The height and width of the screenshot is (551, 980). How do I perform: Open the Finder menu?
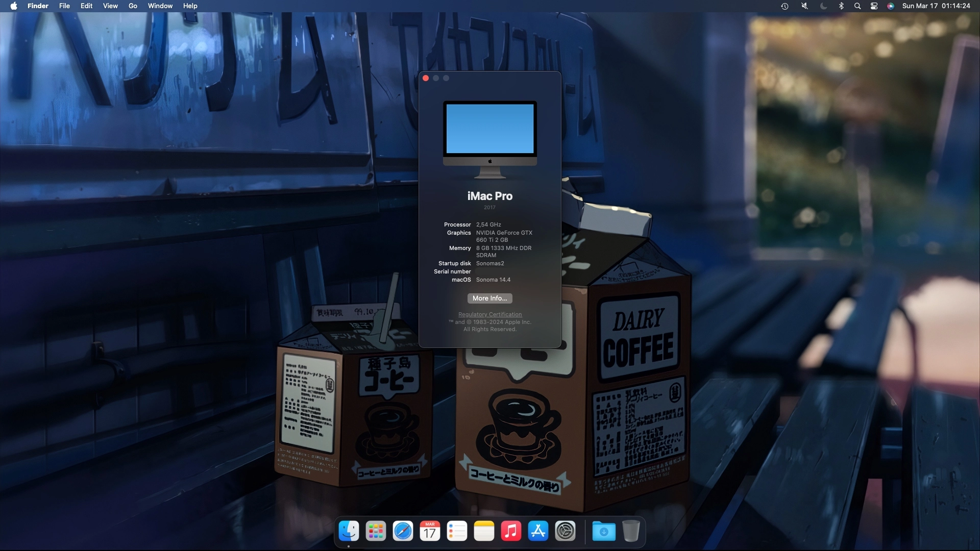[38, 6]
